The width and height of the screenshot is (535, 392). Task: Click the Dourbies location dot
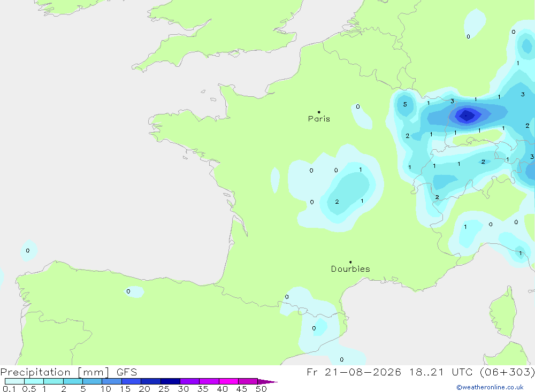(x=350, y=262)
